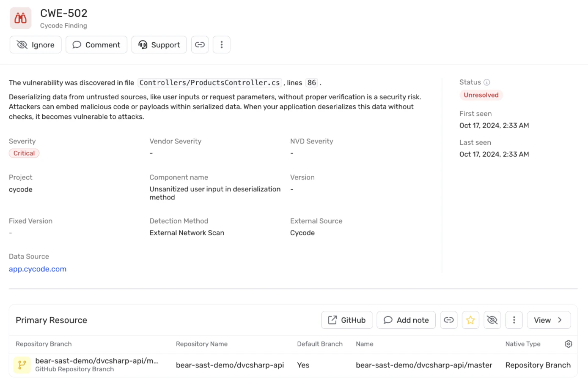Click the Controllers/ProductsController.cs file path
This screenshot has width=588, height=387.
pos(210,83)
